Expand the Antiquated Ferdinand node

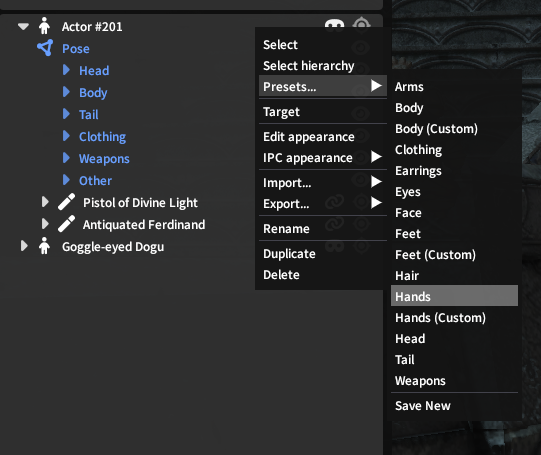click(45, 224)
